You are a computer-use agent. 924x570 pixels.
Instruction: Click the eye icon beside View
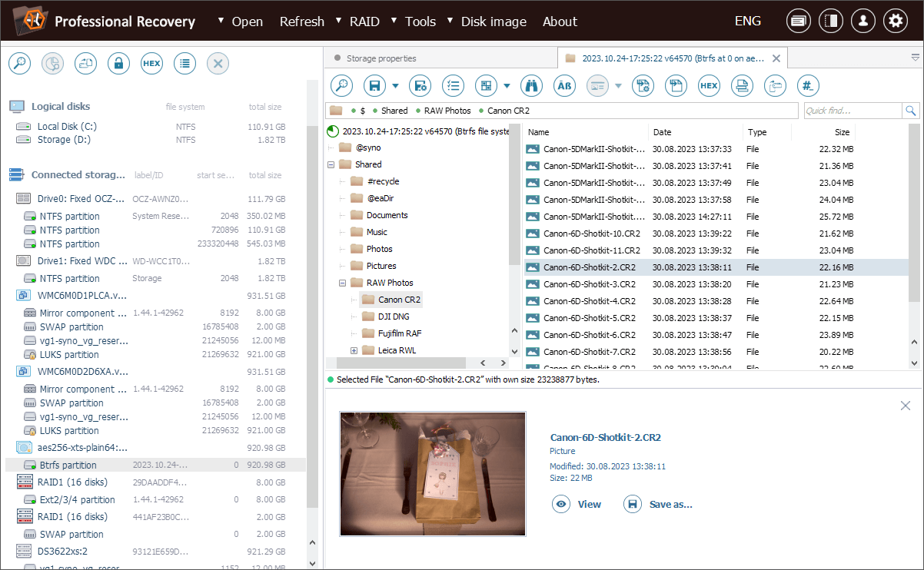click(x=562, y=504)
